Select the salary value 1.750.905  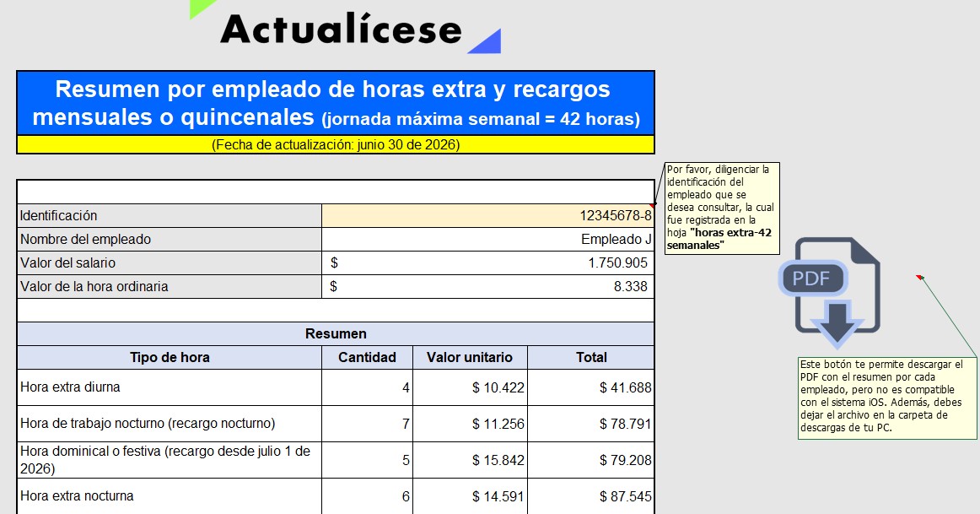pos(487,263)
